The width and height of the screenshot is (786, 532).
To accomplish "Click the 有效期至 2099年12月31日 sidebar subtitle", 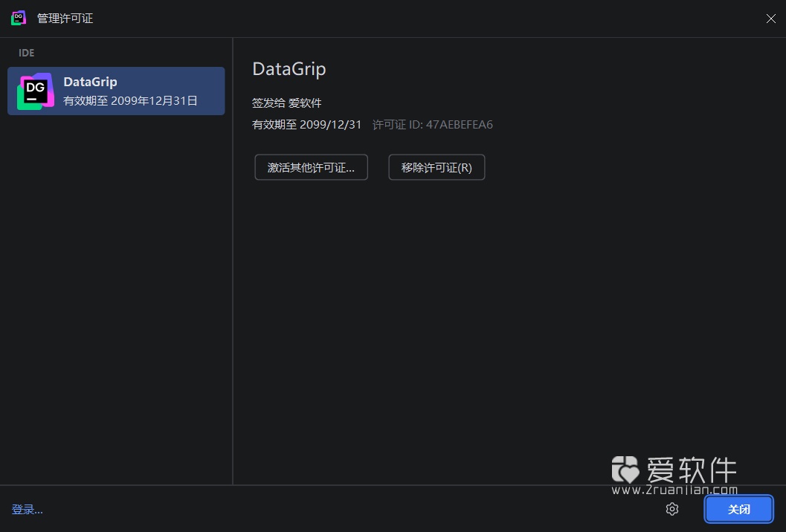I will (130, 100).
